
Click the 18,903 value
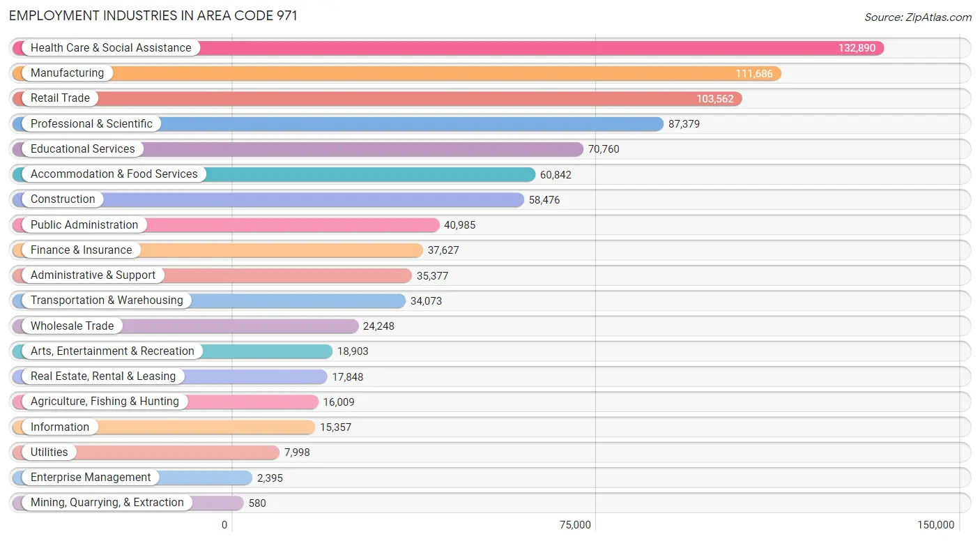tap(353, 351)
